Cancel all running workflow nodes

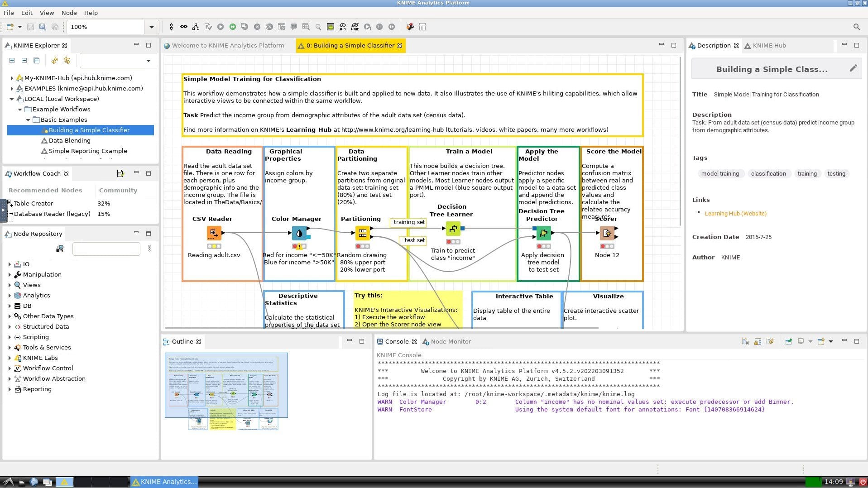pos(270,27)
